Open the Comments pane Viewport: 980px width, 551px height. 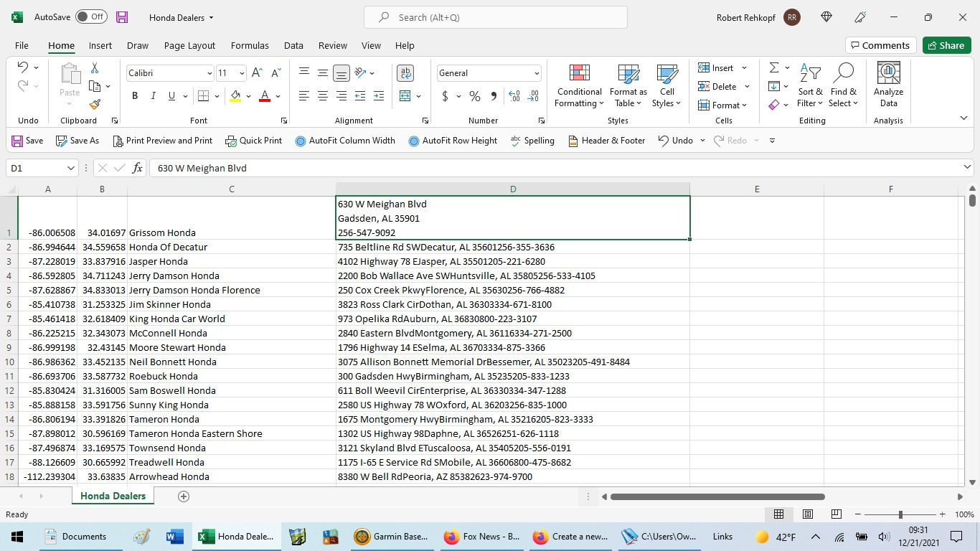[880, 45]
